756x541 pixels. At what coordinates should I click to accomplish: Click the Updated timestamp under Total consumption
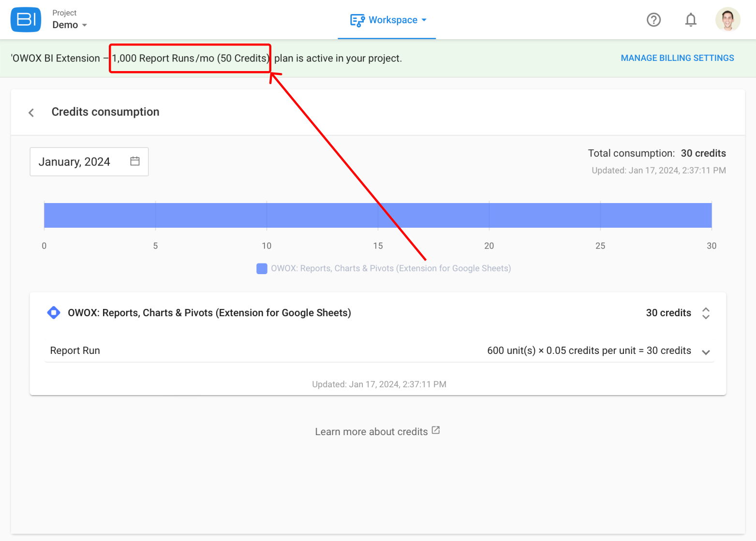point(659,170)
